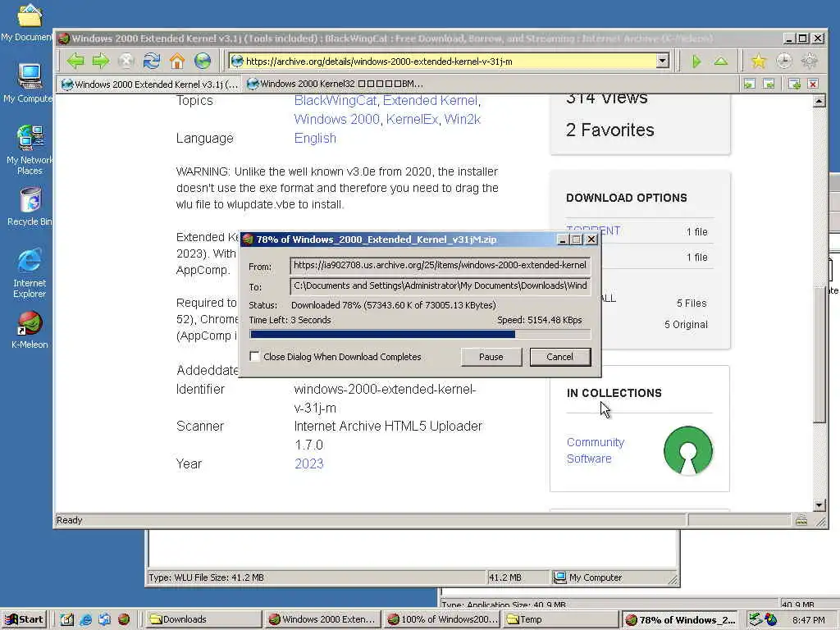Select the Windows 2000 Extended Kernel v3.1j tab
Screen dimensions: 840x630
149,84
